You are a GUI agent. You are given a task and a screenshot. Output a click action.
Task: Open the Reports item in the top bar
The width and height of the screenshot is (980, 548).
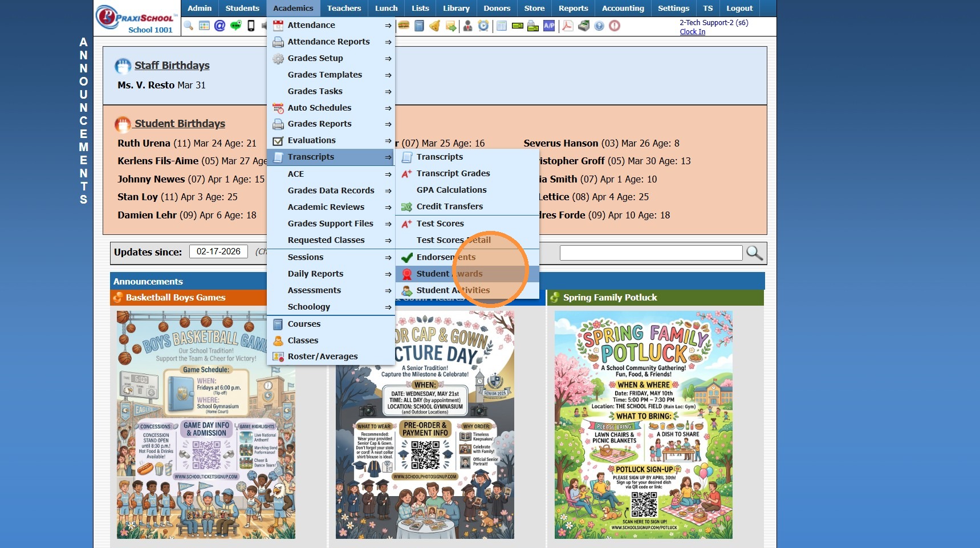(573, 8)
